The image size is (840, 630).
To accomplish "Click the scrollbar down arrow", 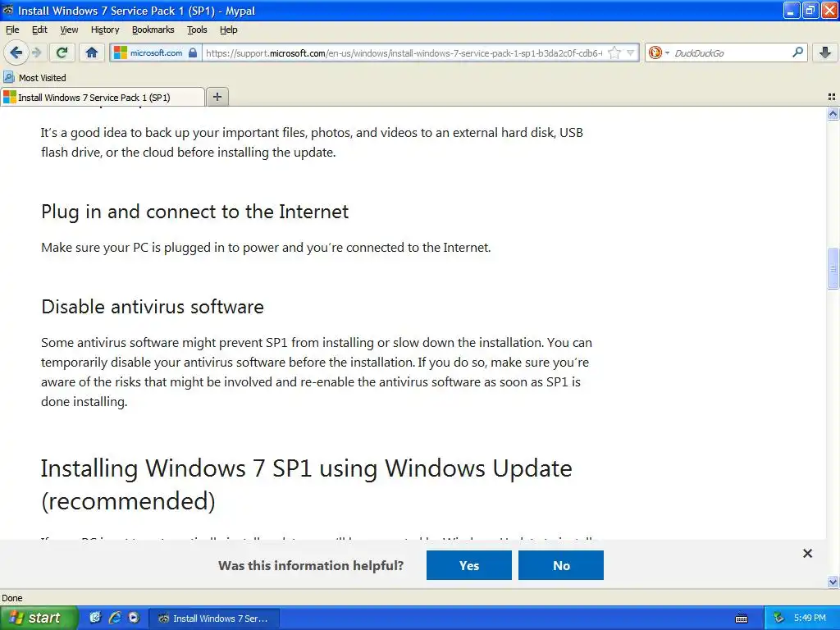I will (833, 582).
